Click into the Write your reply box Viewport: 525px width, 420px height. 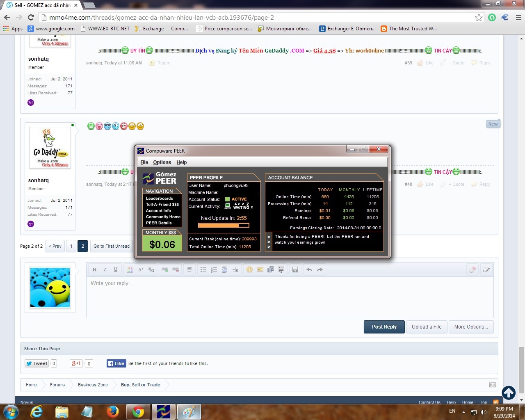(290, 297)
